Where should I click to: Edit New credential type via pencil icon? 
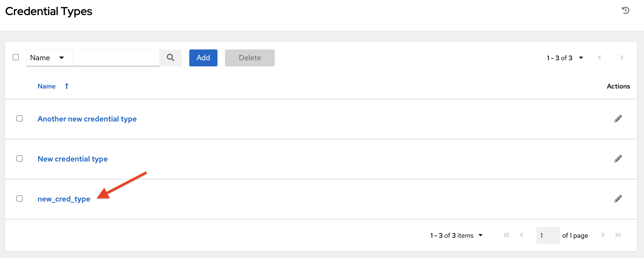pos(618,158)
